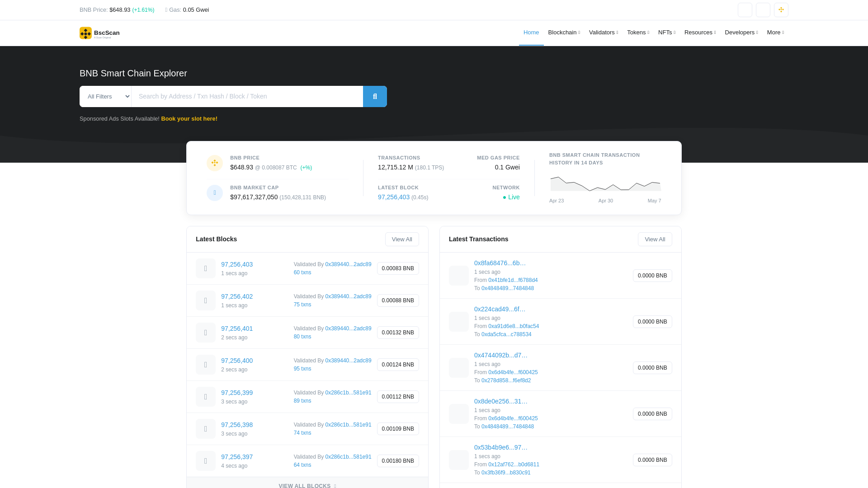This screenshot has width=868, height=488.
Task: Open latest block 97,256,403 in stats card
Action: 394,197
